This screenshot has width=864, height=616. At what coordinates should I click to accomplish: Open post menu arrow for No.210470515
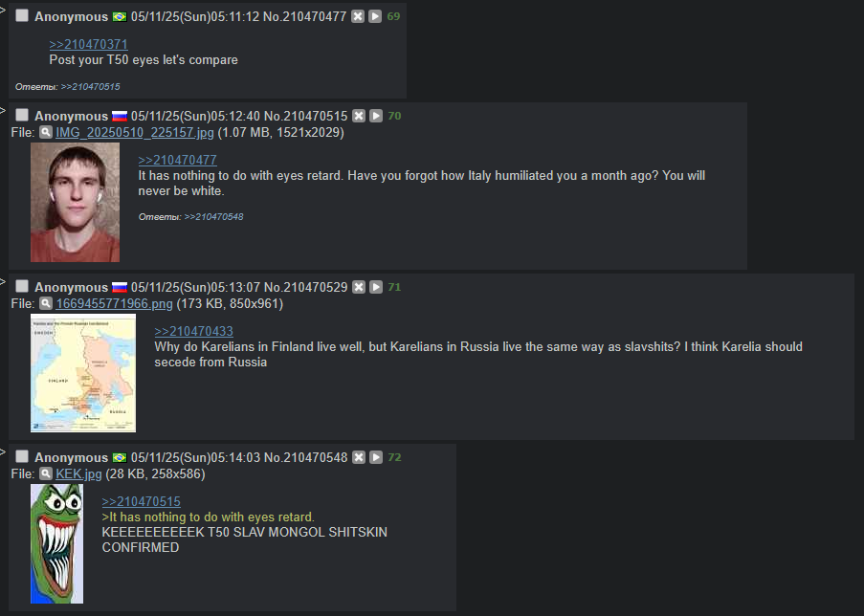point(376,116)
